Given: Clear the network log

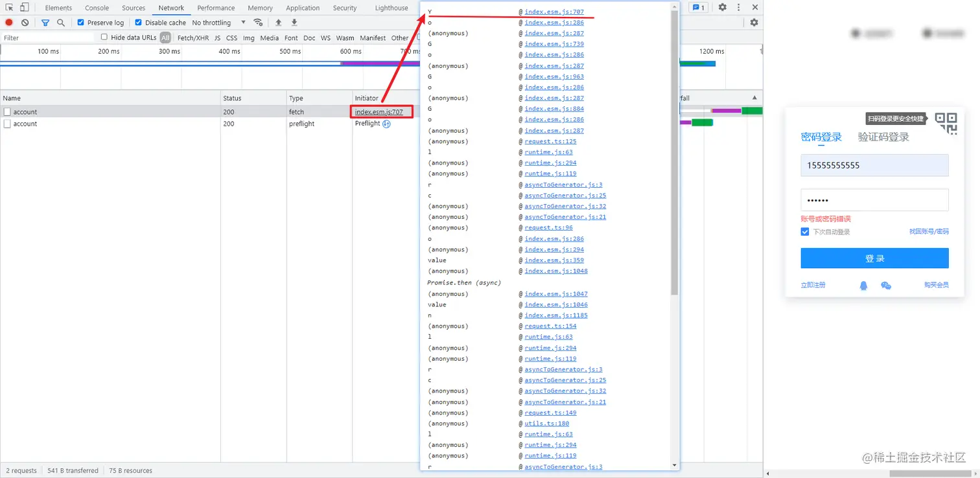Looking at the screenshot, I should (x=25, y=23).
